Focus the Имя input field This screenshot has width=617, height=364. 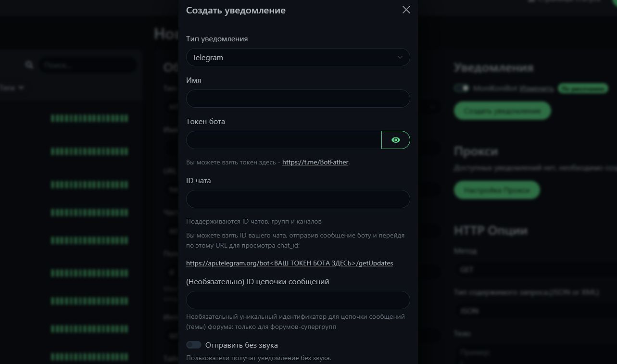298,99
